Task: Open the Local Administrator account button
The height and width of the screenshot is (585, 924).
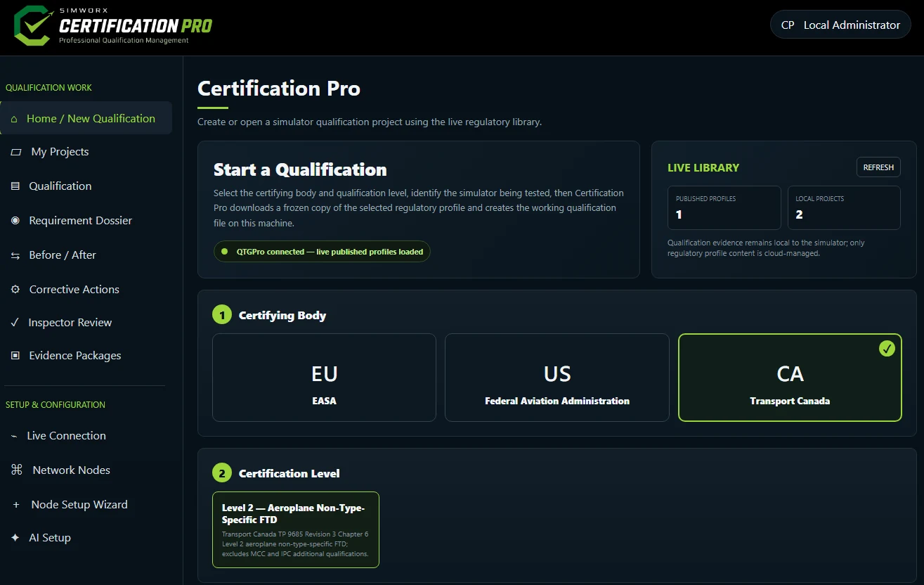Action: (840, 25)
